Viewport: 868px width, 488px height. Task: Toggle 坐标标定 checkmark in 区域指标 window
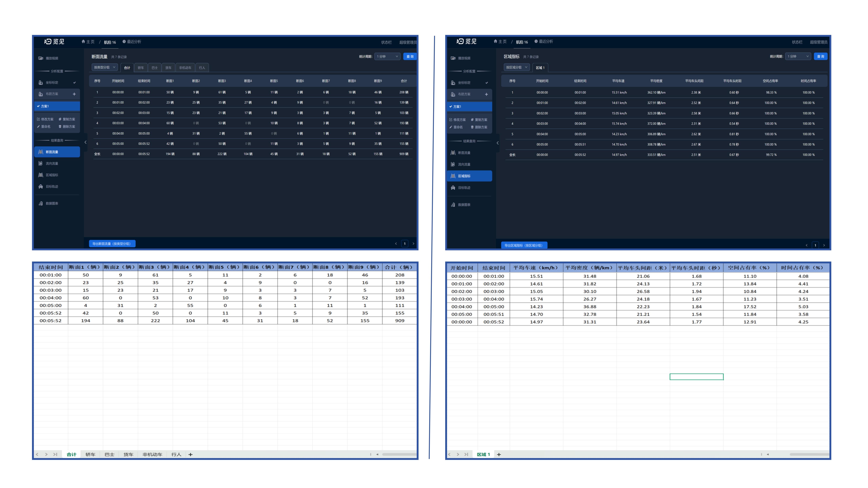pyautogui.click(x=487, y=83)
